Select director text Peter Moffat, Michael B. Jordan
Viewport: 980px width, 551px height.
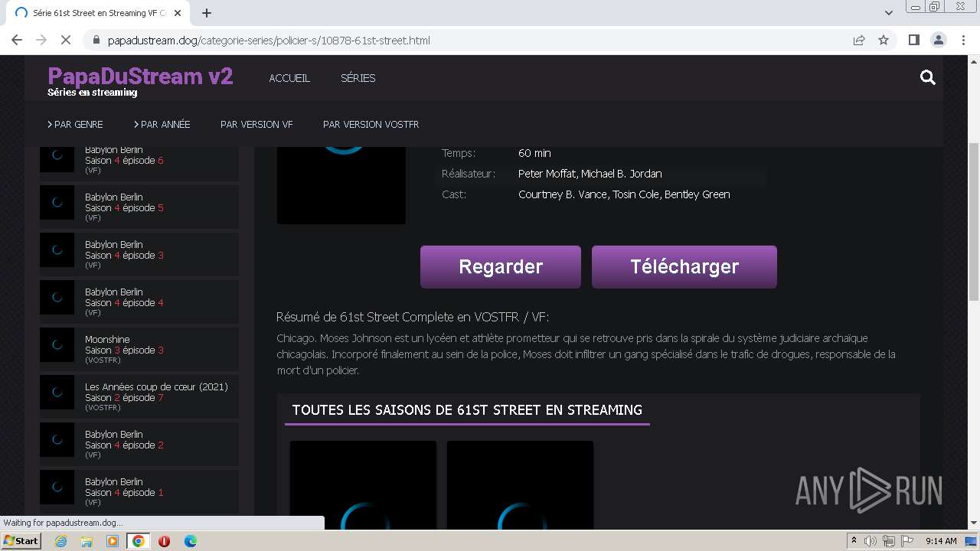point(590,174)
